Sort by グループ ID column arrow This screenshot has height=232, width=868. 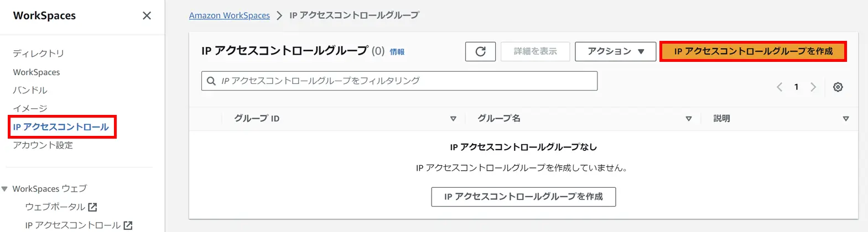(x=453, y=119)
